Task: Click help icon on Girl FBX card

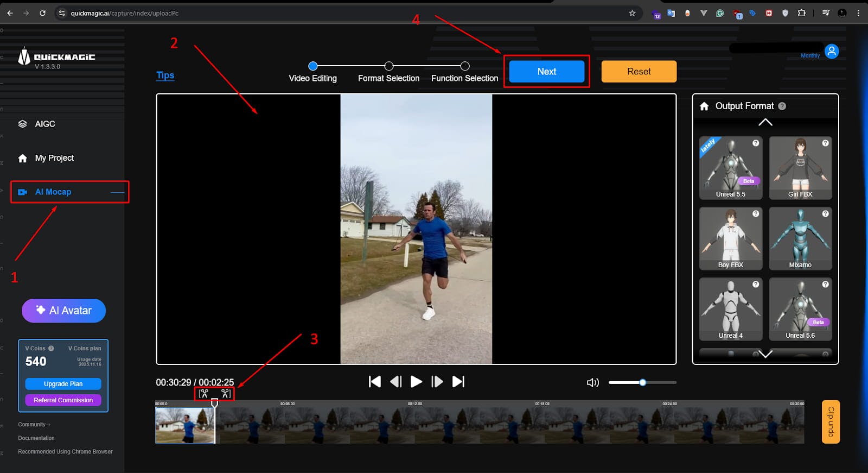Action: 825,143
